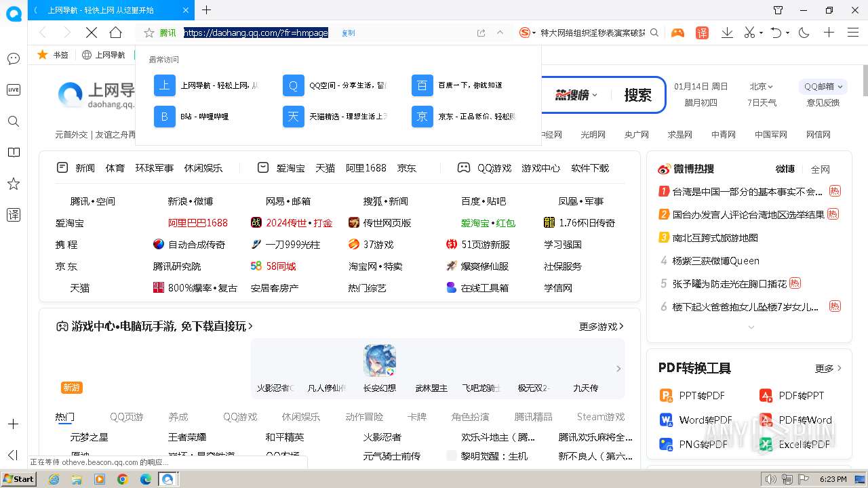Open the game controller icon in toolbar

pos(677,33)
